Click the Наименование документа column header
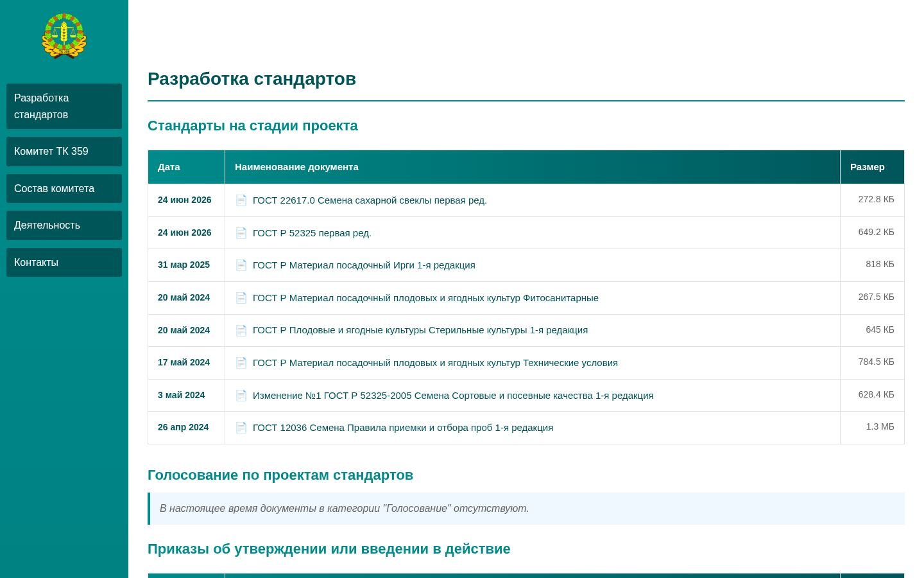 tap(533, 167)
